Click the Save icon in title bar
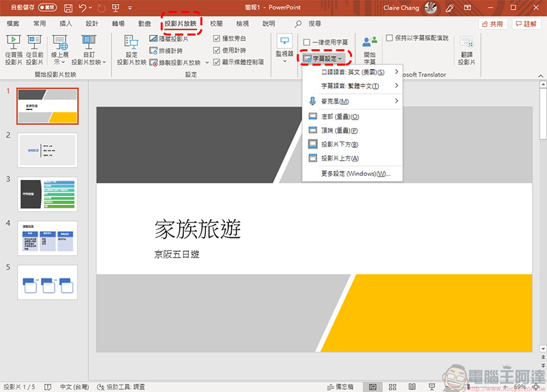Screen dimensions: 547x392 (68, 8)
